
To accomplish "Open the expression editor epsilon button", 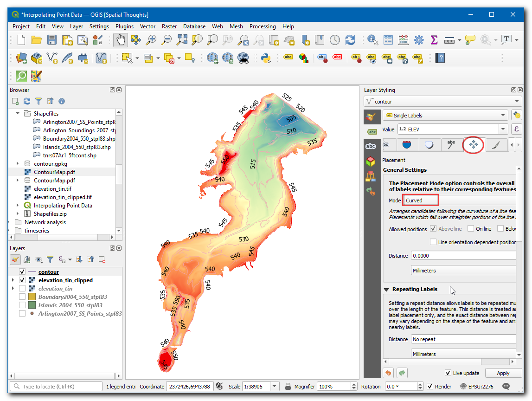I will coord(516,129).
